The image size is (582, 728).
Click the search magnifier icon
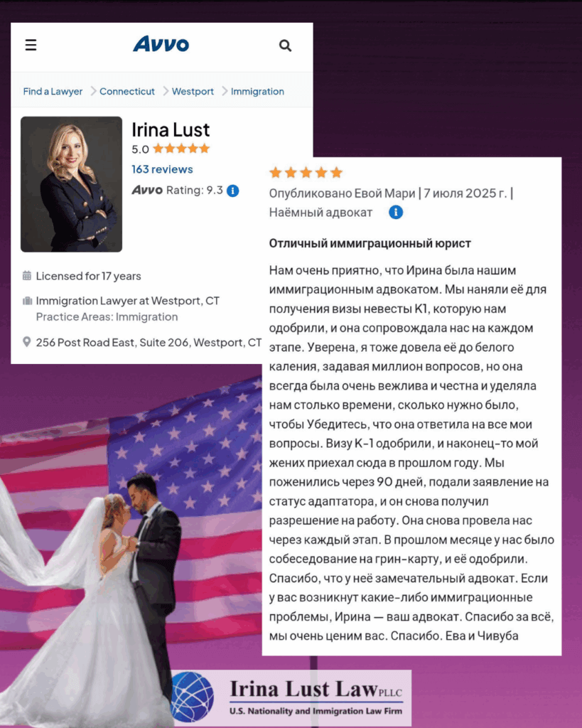tap(285, 45)
